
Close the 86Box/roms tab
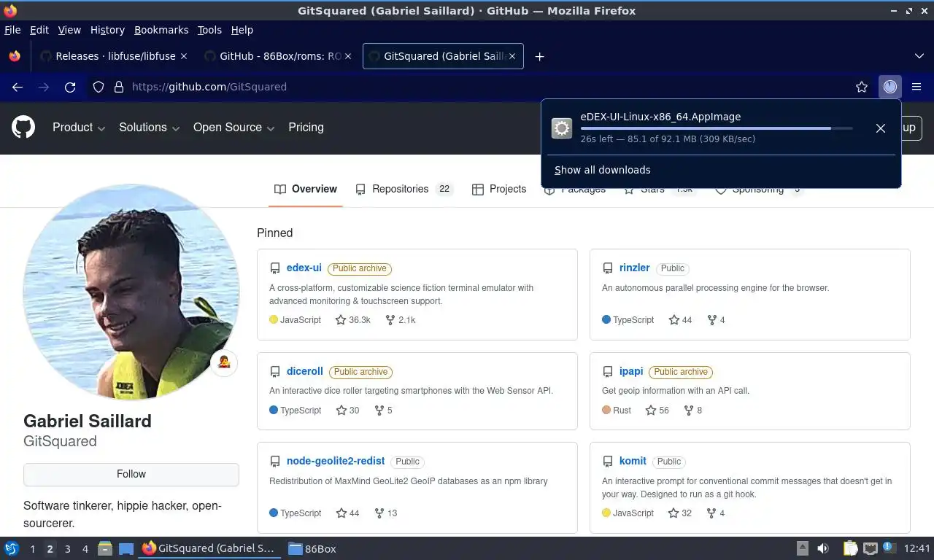pos(347,56)
